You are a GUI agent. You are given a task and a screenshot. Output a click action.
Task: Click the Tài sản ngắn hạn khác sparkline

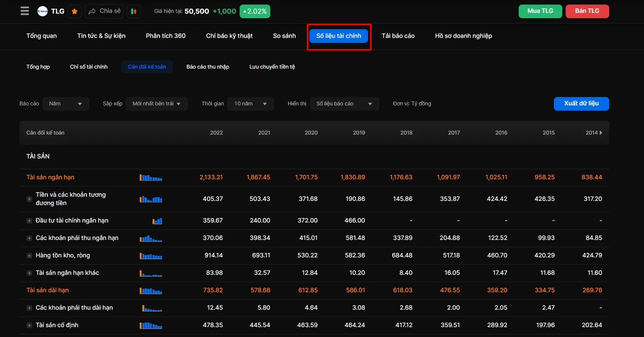point(151,273)
